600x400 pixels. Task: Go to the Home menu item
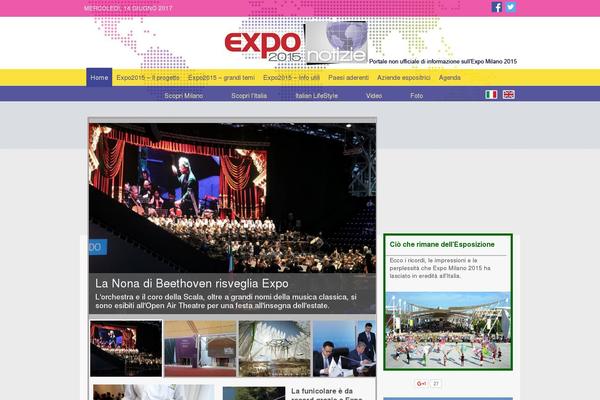click(x=99, y=78)
